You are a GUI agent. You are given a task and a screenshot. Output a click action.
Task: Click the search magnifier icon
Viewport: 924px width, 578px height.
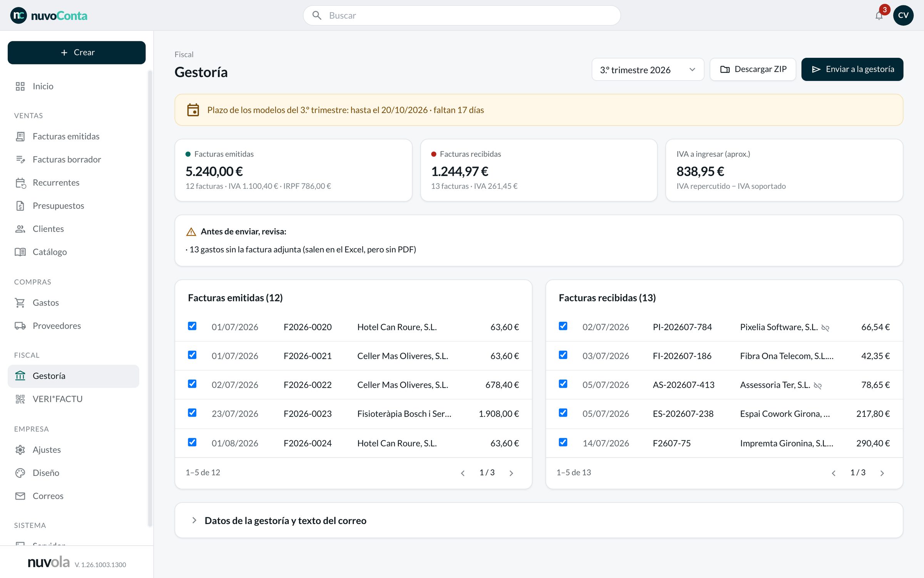pos(316,15)
